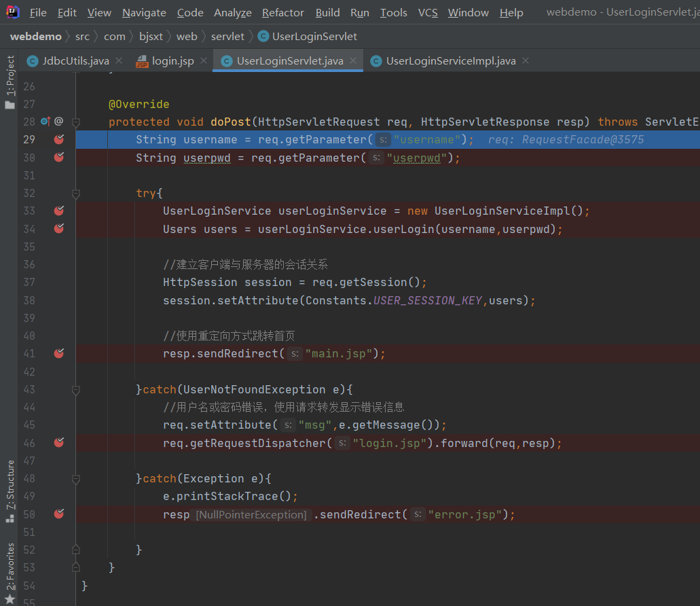Image resolution: width=700 pixels, height=606 pixels.
Task: Click the src breadcrumb
Action: (x=82, y=37)
